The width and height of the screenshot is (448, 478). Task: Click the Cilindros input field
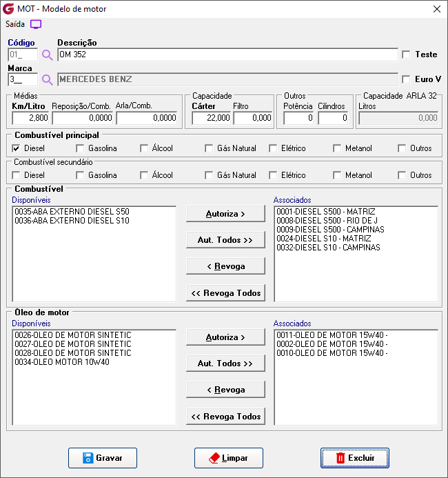point(333,118)
